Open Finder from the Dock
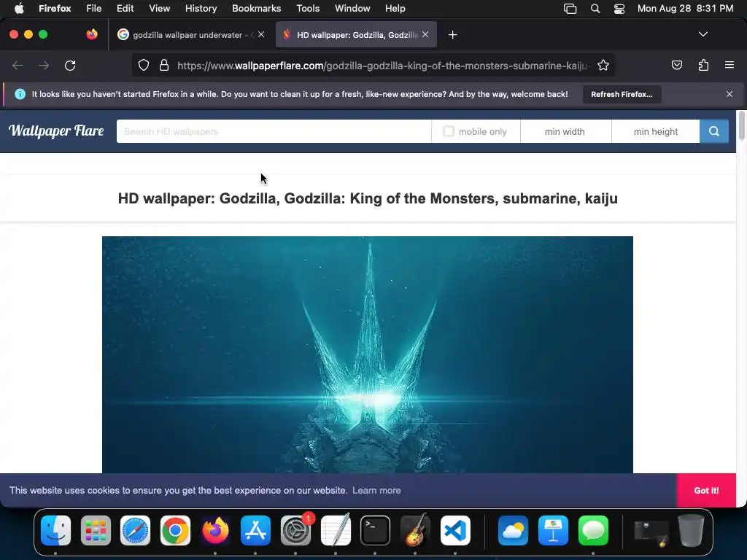Image resolution: width=747 pixels, height=560 pixels. click(x=55, y=531)
